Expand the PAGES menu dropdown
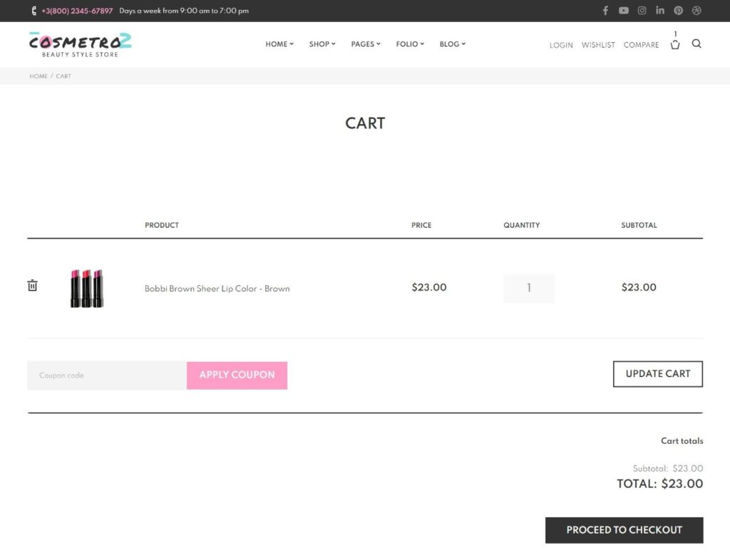This screenshot has height=560, width=730. click(x=366, y=43)
